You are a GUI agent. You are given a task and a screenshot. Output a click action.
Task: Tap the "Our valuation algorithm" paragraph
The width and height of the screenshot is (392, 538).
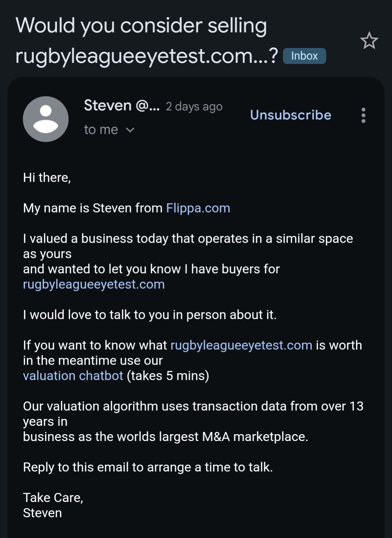click(193, 421)
